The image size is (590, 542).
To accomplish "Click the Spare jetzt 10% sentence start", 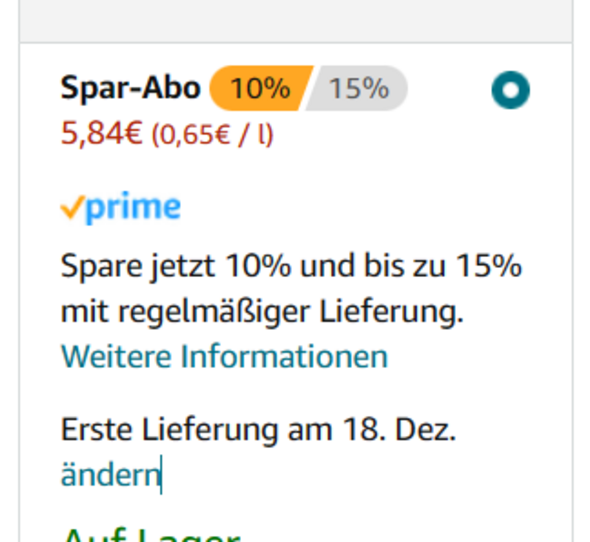I will (176, 266).
